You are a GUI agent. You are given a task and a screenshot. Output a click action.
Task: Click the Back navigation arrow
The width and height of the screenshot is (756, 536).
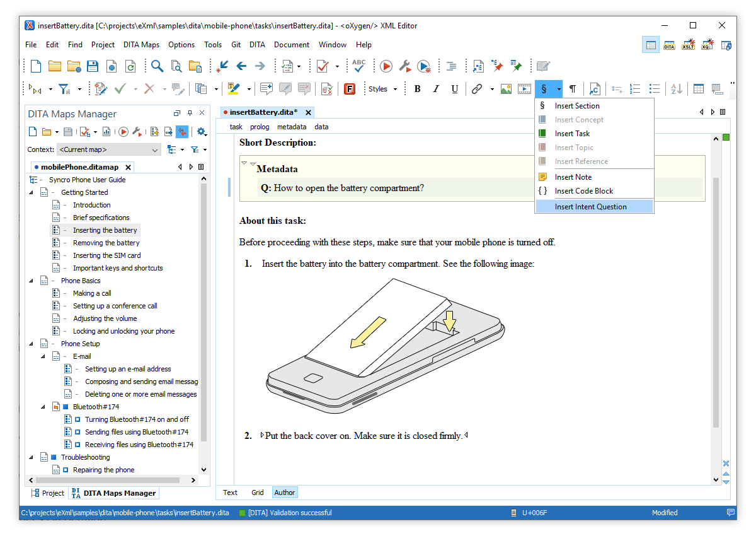tap(241, 66)
